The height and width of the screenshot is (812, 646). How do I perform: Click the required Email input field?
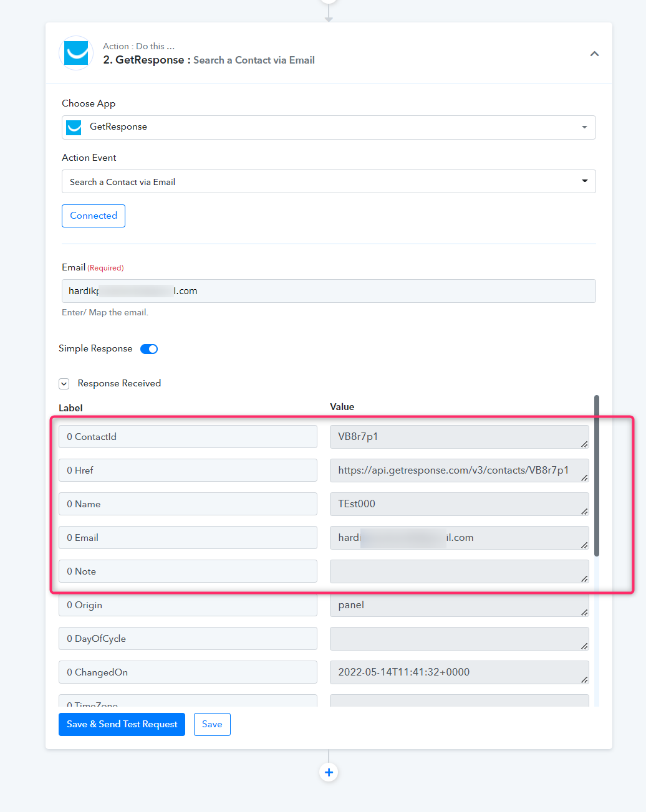point(329,291)
